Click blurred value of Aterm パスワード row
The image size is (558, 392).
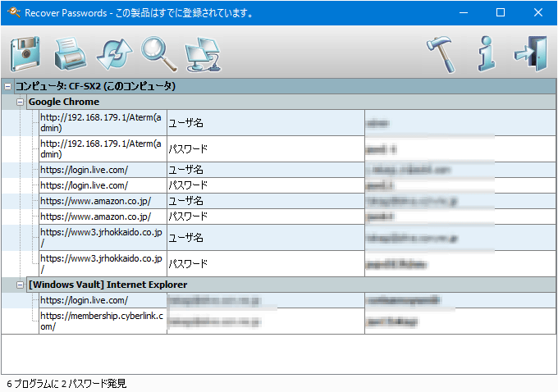381,149
